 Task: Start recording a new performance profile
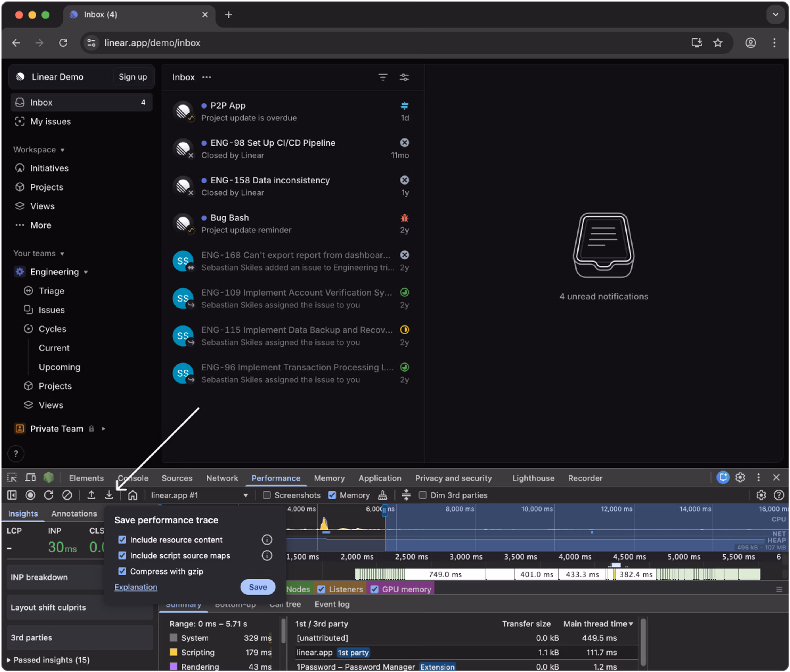pos(30,495)
